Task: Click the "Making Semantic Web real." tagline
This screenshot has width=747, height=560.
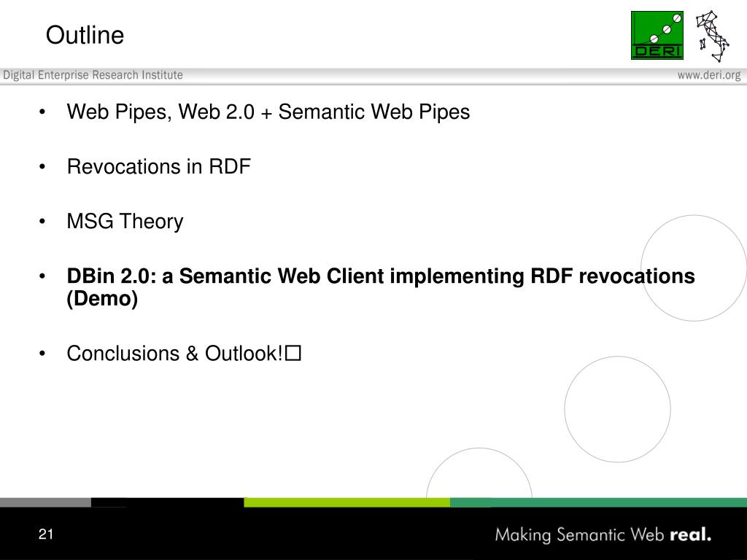Action: click(603, 534)
